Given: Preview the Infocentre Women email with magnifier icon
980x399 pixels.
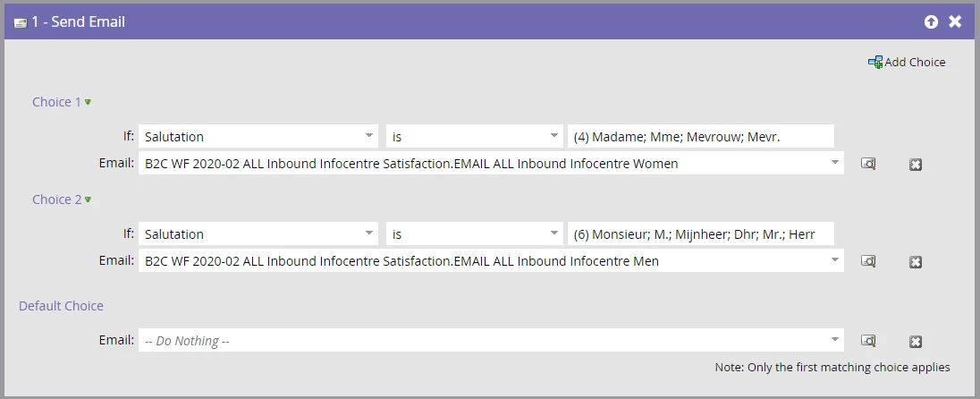Looking at the screenshot, I should coord(868,164).
